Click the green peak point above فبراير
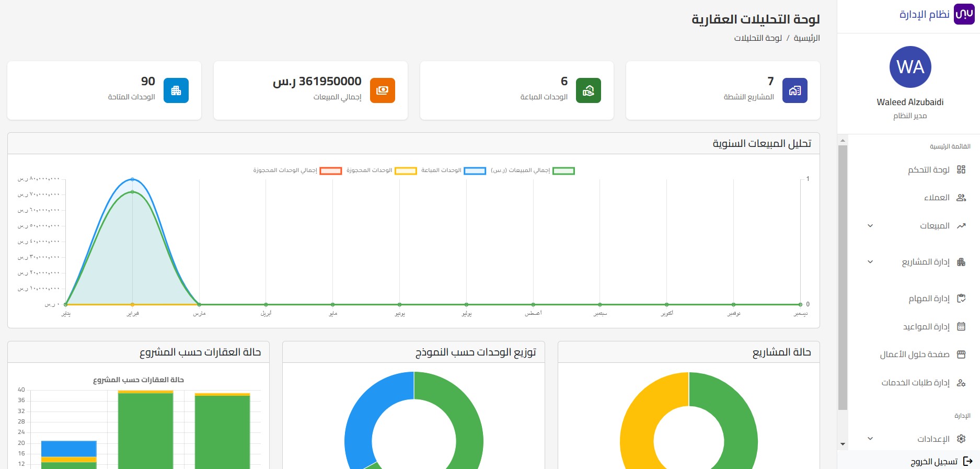 [x=132, y=192]
